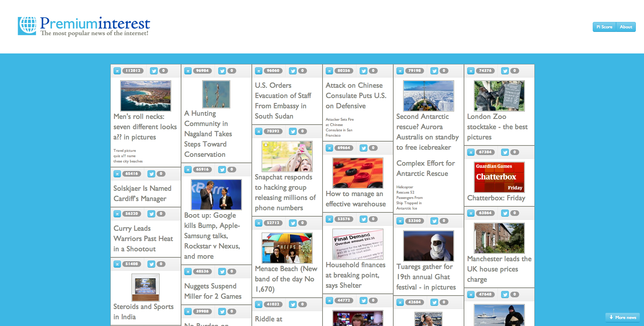Open the Antarctic icebreaker ship thumbnail
Viewport: 644px width, 326px height.
tap(429, 96)
